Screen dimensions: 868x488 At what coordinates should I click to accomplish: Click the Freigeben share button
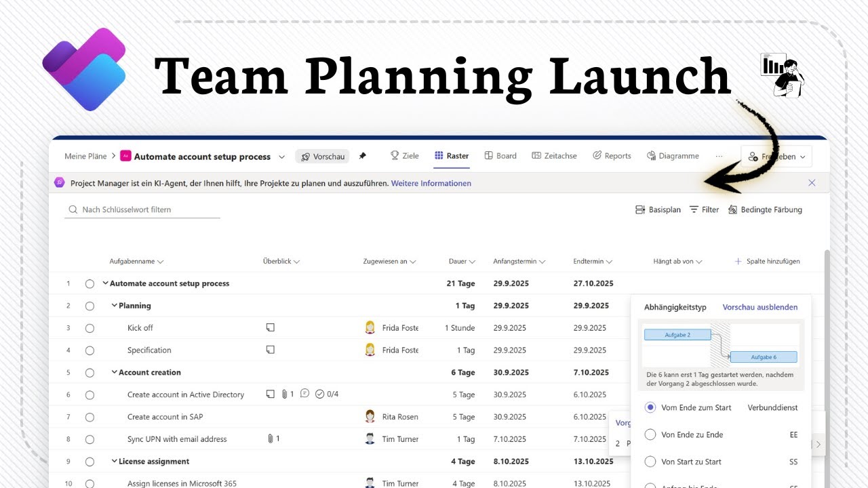pyautogui.click(x=776, y=157)
